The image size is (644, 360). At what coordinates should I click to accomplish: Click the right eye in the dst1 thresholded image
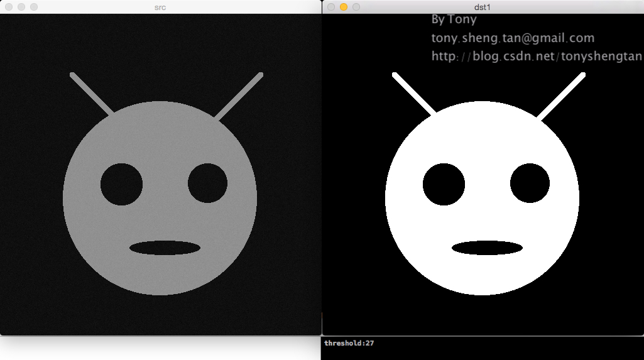pos(530,183)
